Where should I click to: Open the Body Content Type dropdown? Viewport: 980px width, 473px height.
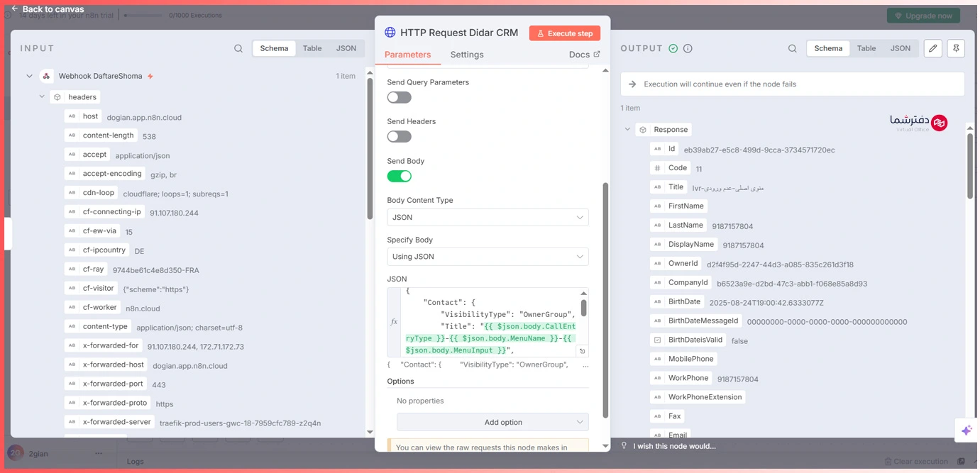tap(488, 218)
